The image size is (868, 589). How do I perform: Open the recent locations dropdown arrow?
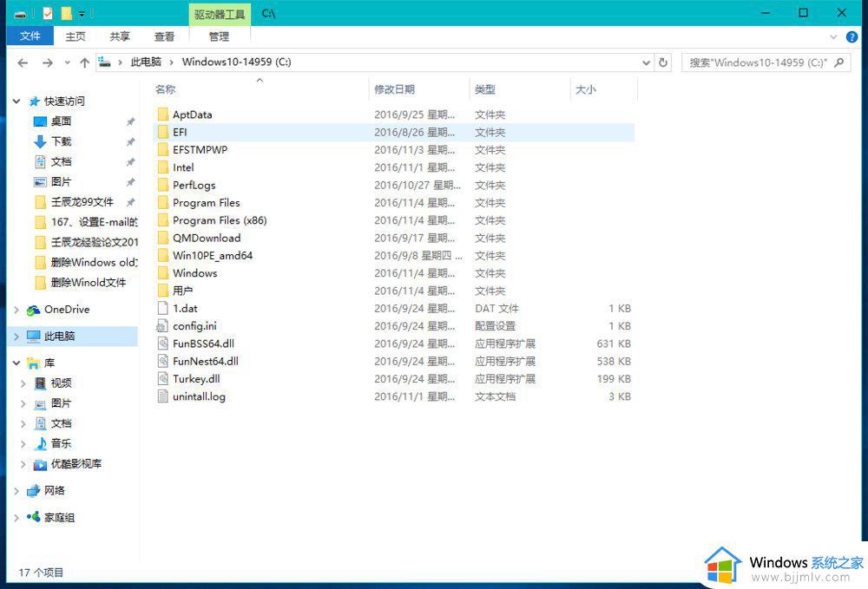point(67,62)
